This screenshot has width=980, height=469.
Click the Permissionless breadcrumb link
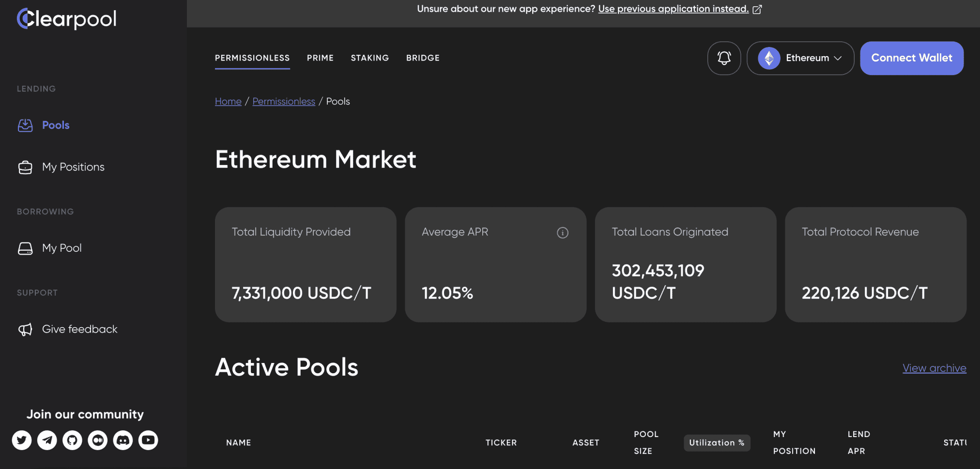click(284, 101)
